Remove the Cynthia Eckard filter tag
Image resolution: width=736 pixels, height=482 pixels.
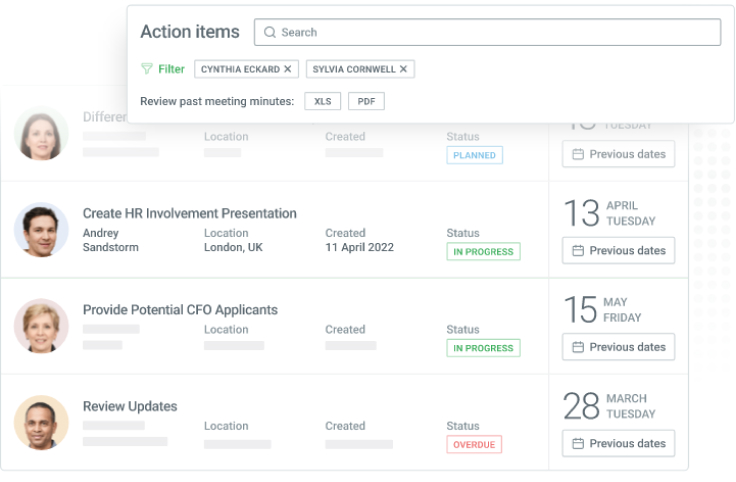tap(288, 69)
